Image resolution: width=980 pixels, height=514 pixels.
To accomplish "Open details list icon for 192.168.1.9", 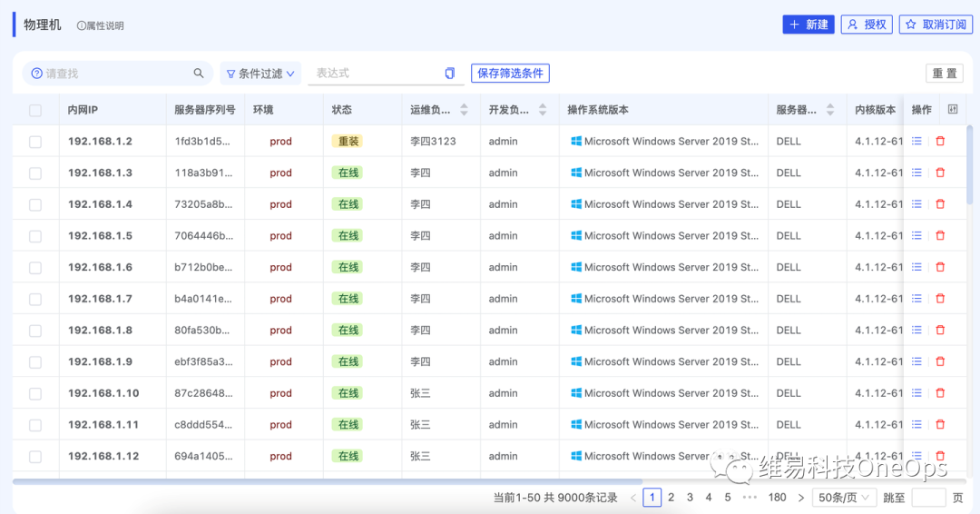I will click(916, 361).
